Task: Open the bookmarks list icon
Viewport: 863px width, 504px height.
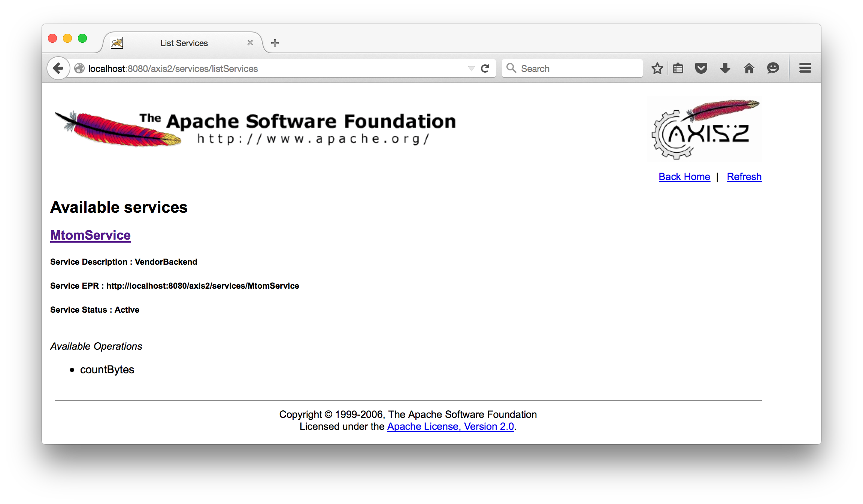Action: [678, 69]
